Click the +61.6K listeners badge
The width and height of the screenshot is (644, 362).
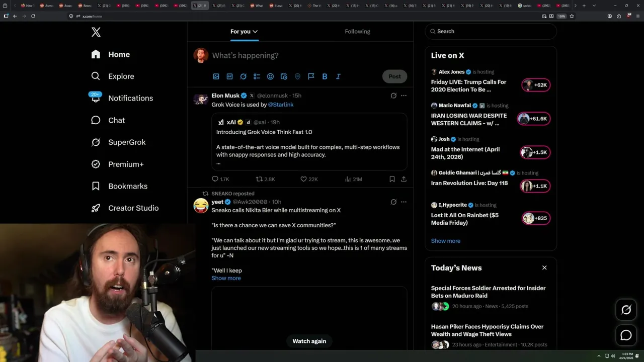coord(534,119)
